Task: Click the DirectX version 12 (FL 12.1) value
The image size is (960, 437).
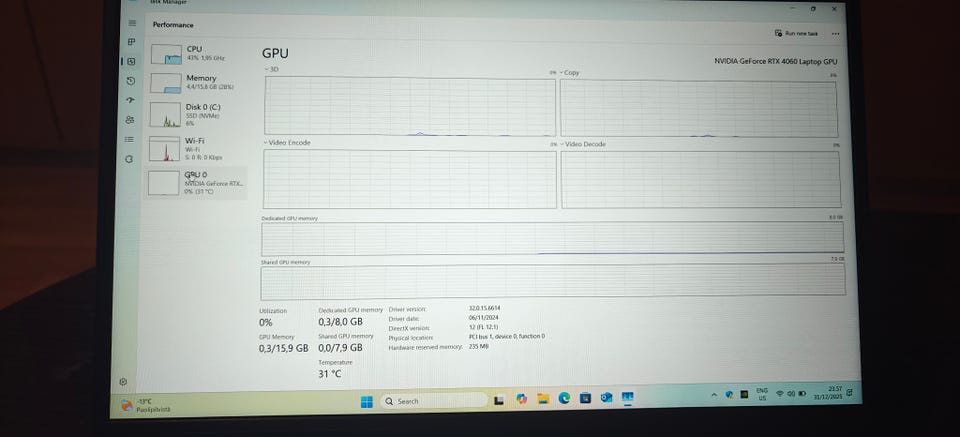Action: 483,327
